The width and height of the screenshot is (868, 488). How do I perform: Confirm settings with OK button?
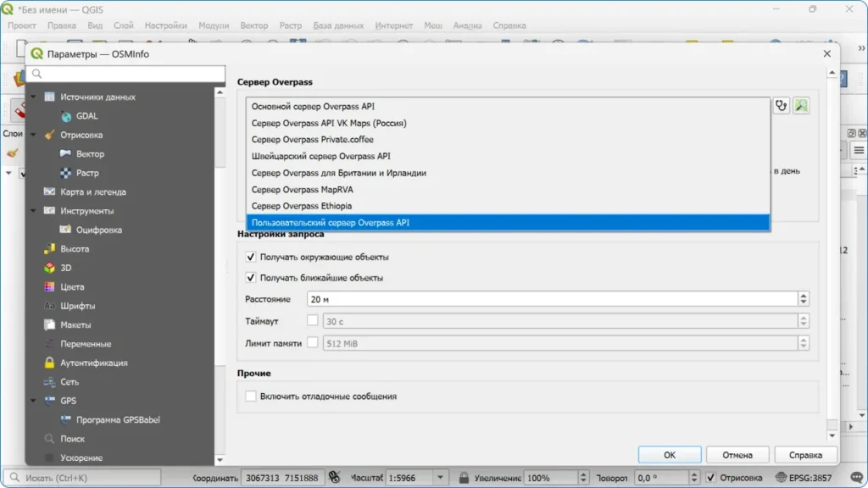pyautogui.click(x=670, y=455)
